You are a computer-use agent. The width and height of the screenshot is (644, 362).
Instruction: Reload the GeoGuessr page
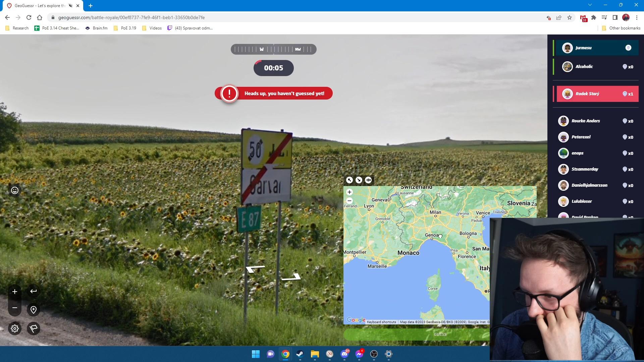click(x=29, y=17)
